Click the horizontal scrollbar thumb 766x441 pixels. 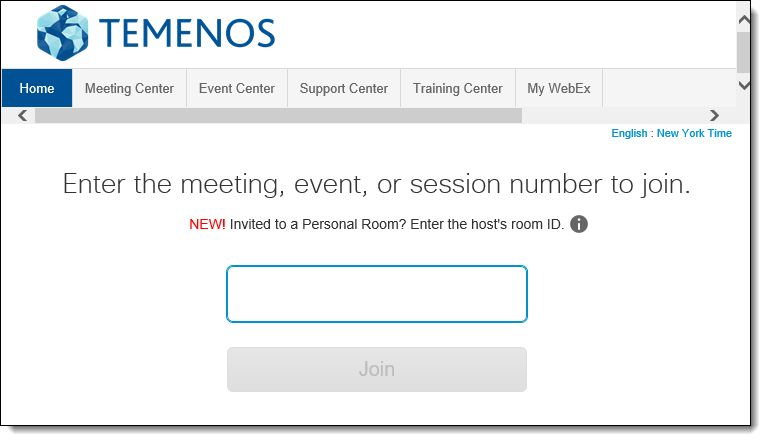click(x=278, y=116)
